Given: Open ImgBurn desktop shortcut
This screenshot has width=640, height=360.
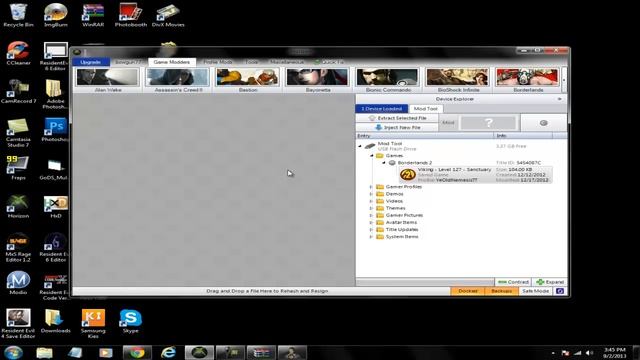Looking at the screenshot, I should point(56,16).
